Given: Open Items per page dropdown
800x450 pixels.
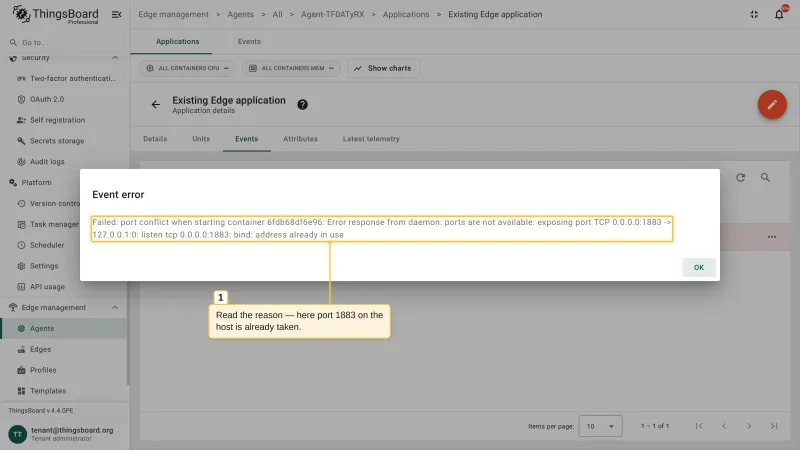Looking at the screenshot, I should [600, 426].
